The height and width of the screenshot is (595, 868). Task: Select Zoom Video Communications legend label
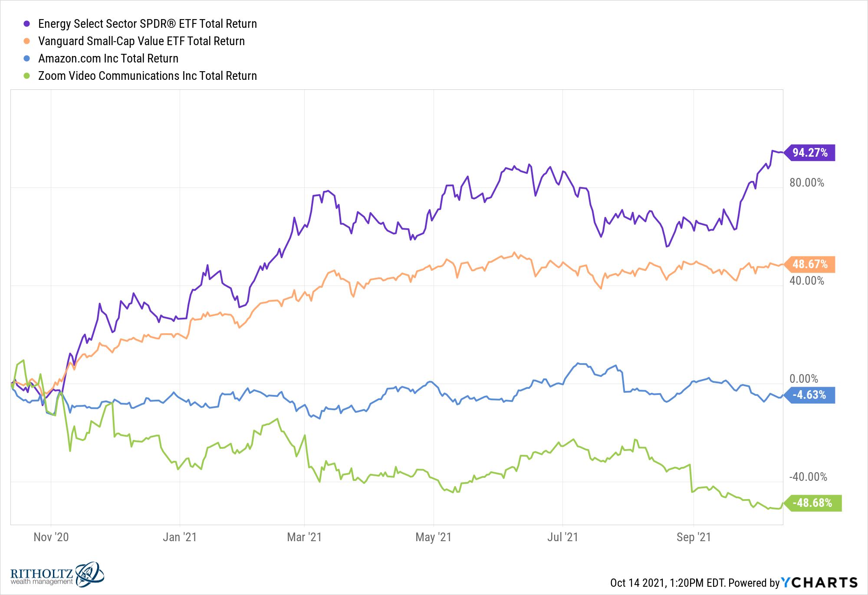pyautogui.click(x=148, y=76)
